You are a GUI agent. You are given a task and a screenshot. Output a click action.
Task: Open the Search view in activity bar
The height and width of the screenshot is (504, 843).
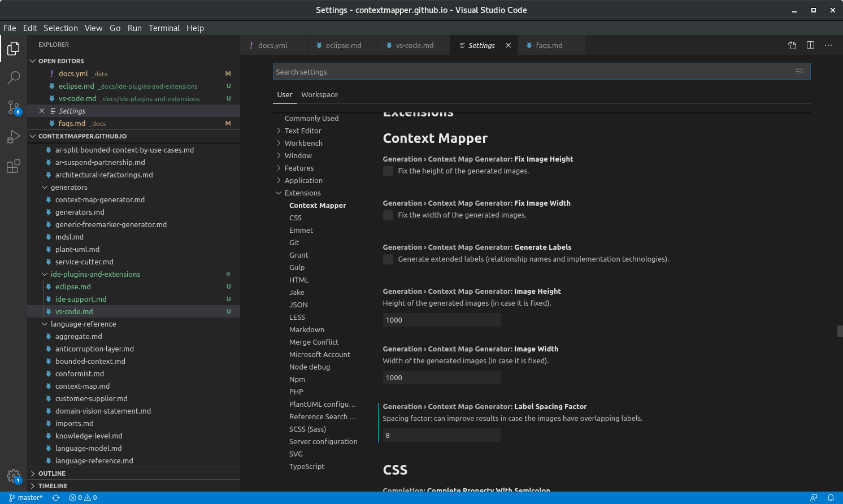[x=14, y=78]
